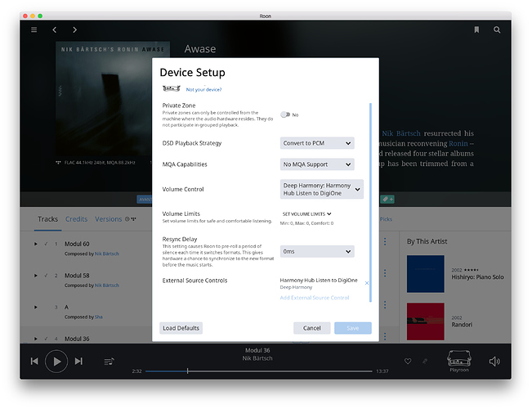The height and width of the screenshot is (409, 532).
Task: Play track A with its arrow
Action: pos(36,307)
